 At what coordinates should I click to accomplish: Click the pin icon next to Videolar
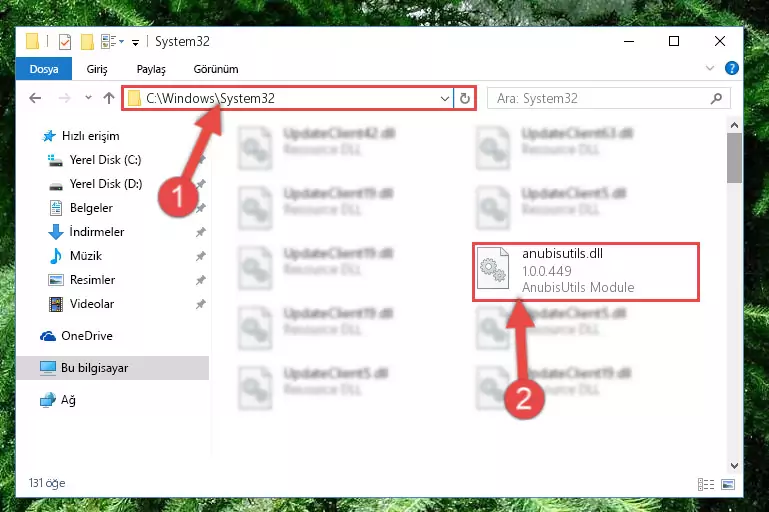click(x=201, y=304)
